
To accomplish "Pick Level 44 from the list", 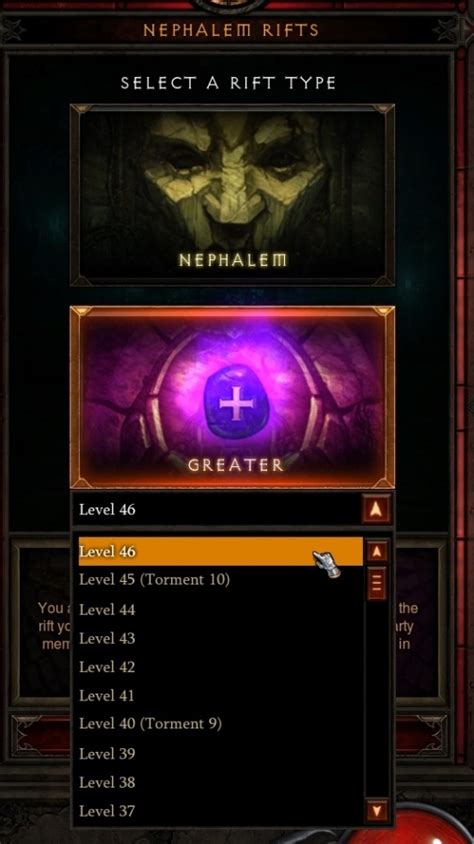I will [221, 609].
